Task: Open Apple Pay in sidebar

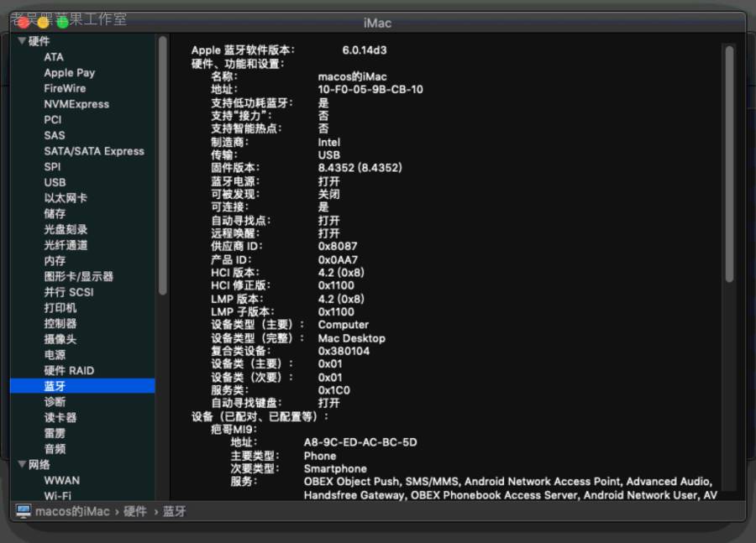Action: [x=69, y=73]
